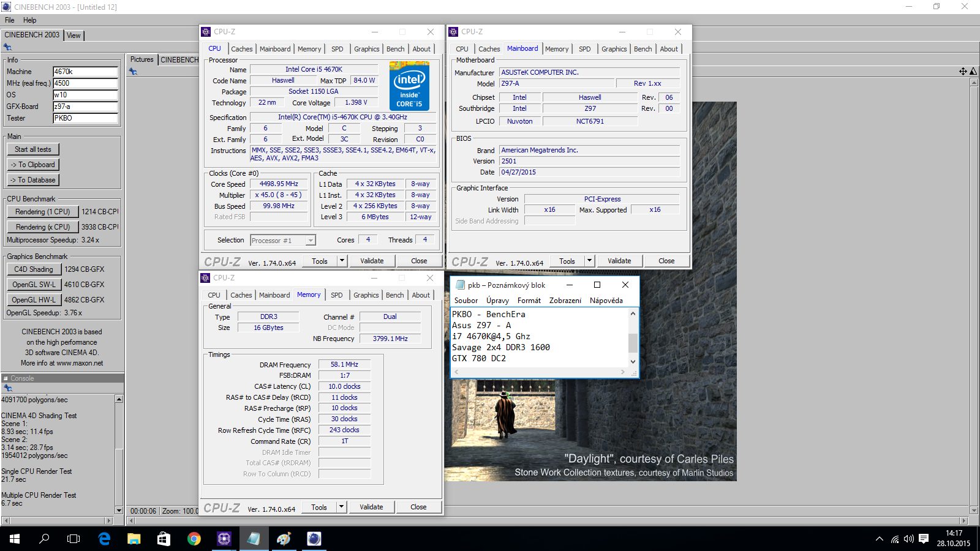The width and height of the screenshot is (980, 551).
Task: Click pin icon under CINEBENCH 2003 tab
Action: tap(7, 47)
